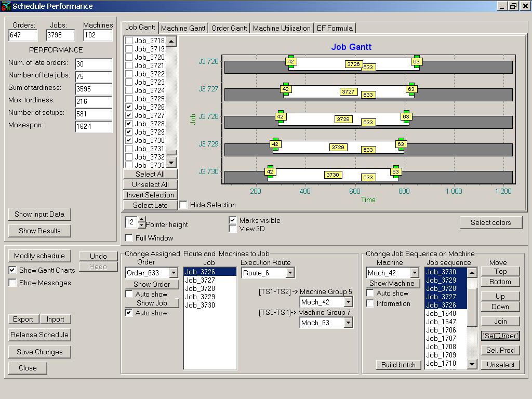Click the Unselect All button
Screen dimensions: 532x399
(150, 184)
